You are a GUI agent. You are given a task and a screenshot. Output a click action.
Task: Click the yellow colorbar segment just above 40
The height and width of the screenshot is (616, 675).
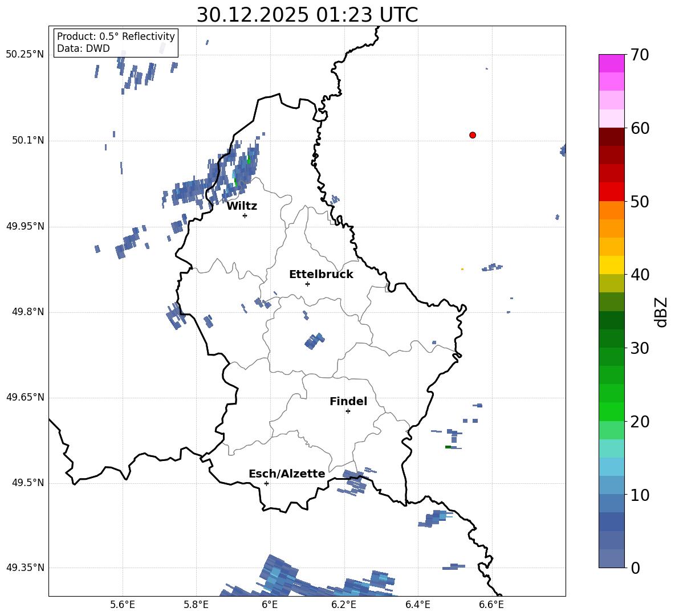(x=612, y=265)
